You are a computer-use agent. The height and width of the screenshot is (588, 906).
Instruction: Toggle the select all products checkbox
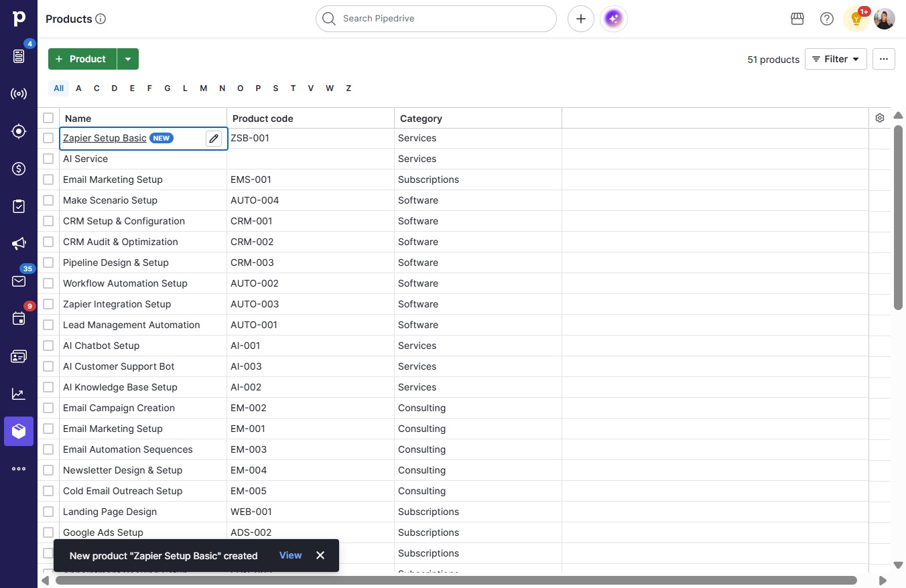pyautogui.click(x=48, y=118)
